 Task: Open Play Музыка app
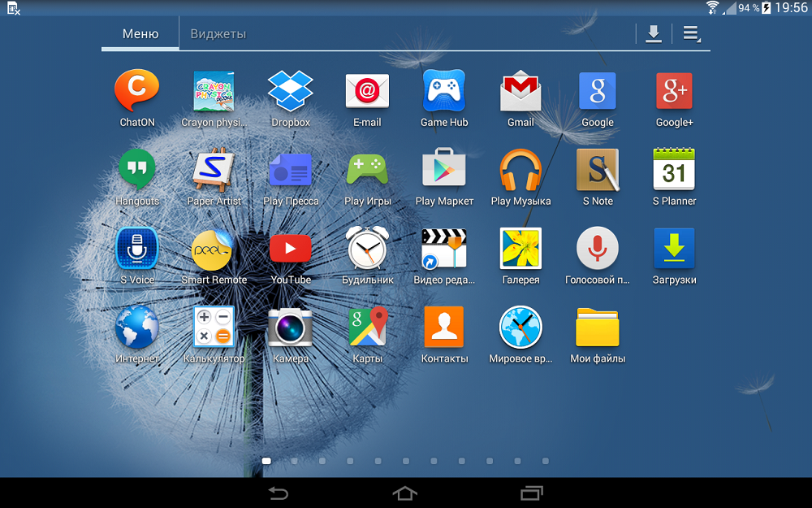520,170
